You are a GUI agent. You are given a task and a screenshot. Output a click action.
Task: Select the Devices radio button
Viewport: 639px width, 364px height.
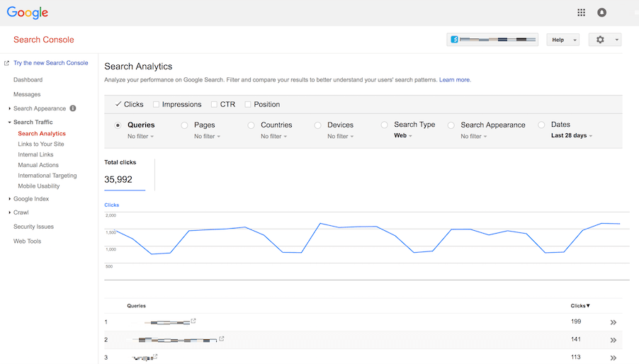(317, 125)
